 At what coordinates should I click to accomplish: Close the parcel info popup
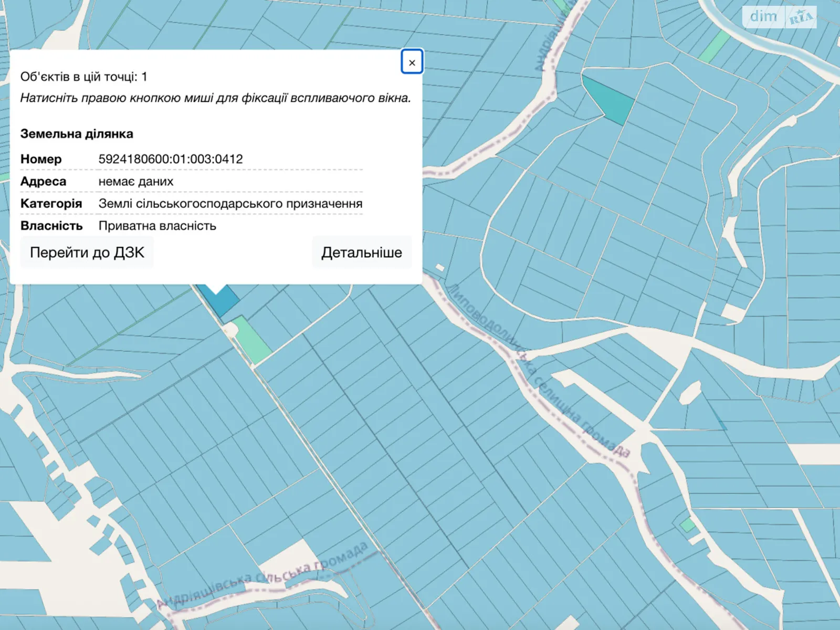point(412,62)
